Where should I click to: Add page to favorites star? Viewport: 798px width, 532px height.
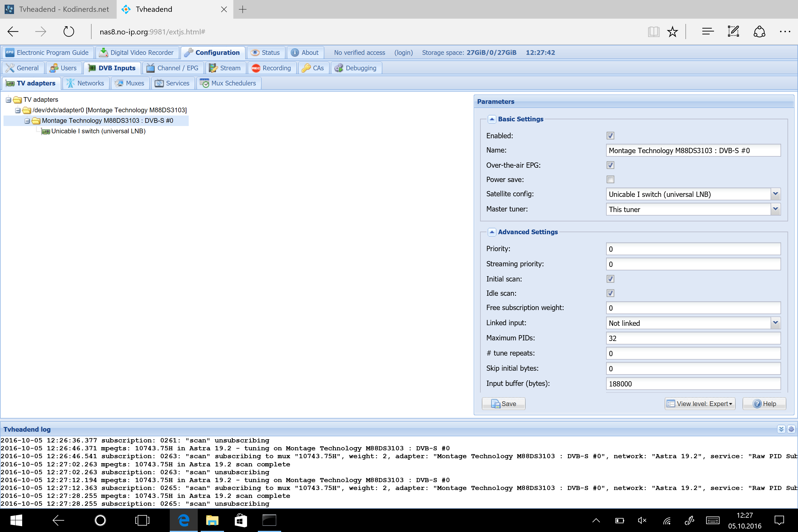[x=672, y=32]
